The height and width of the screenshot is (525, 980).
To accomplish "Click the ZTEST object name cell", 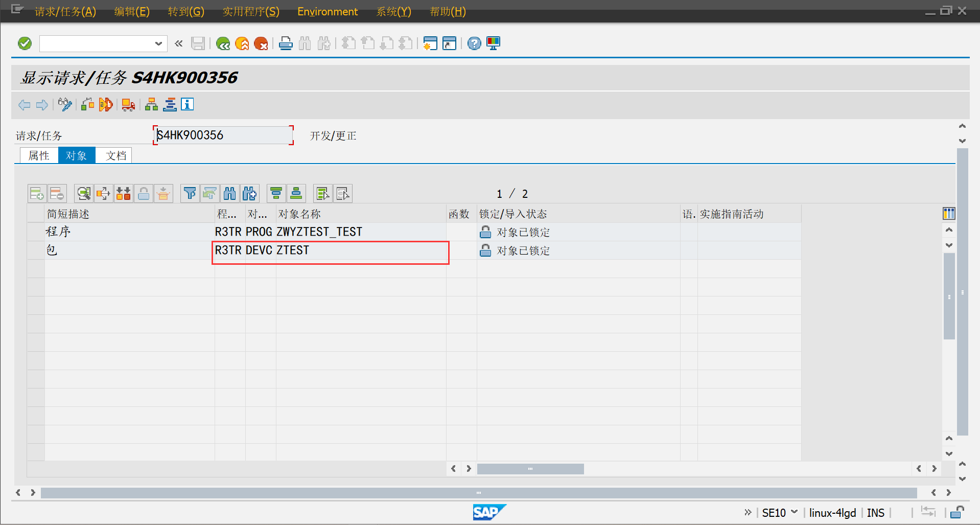I will tap(361, 250).
